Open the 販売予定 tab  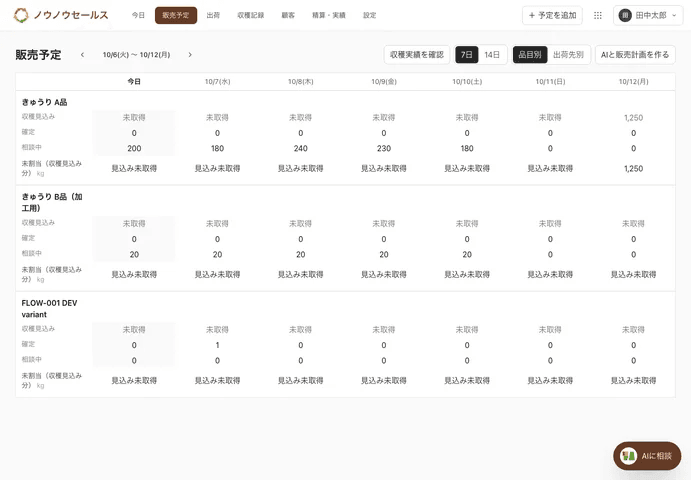click(176, 15)
